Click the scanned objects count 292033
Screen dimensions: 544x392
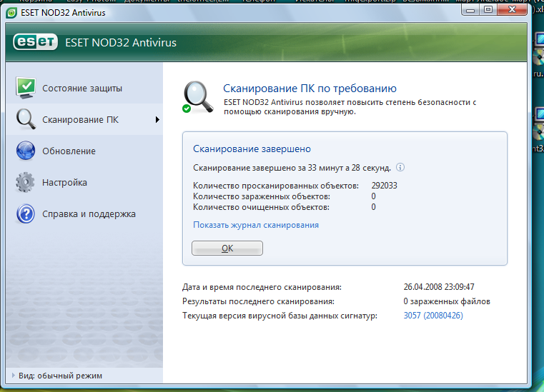[x=384, y=186]
